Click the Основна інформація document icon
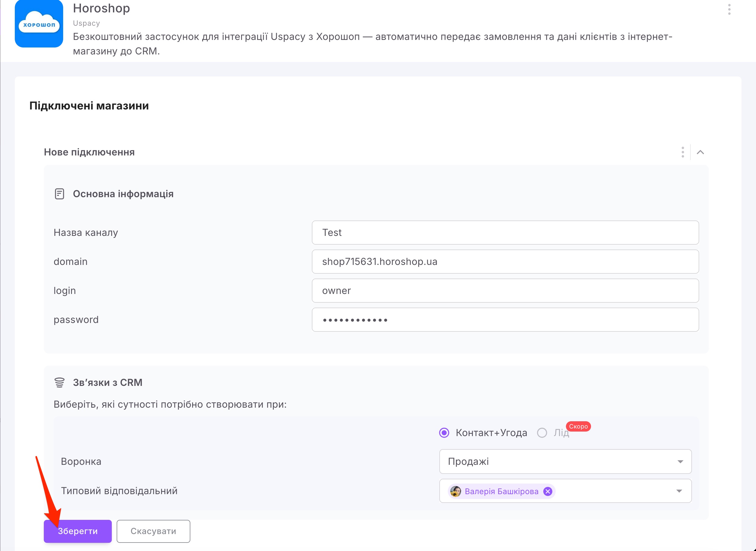The height and width of the screenshot is (551, 756). (x=59, y=194)
